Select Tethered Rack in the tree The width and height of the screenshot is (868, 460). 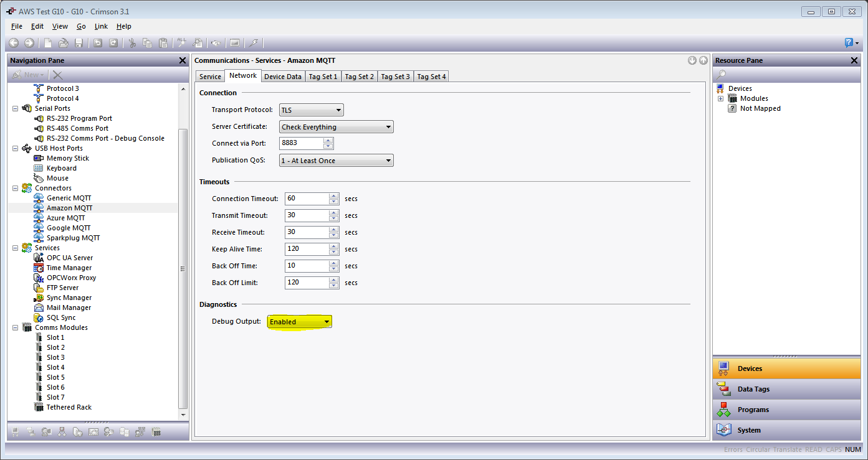pos(69,407)
